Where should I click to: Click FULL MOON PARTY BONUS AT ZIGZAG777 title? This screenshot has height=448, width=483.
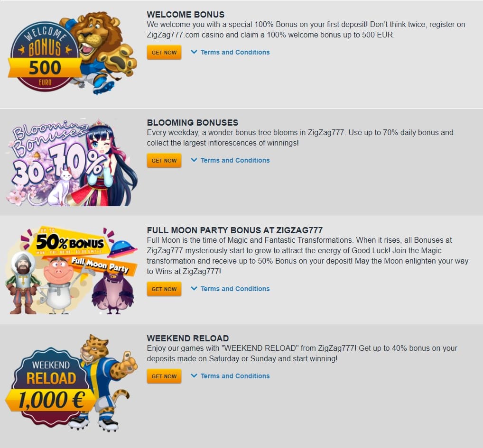(x=235, y=230)
